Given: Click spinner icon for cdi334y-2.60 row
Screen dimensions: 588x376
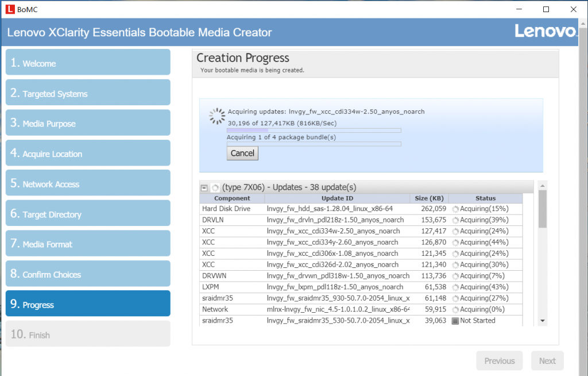Looking at the screenshot, I should (x=455, y=243).
